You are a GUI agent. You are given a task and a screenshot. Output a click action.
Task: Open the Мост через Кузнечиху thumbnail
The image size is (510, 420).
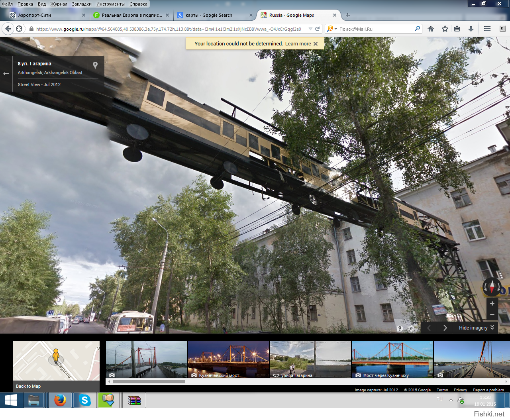[392, 359]
